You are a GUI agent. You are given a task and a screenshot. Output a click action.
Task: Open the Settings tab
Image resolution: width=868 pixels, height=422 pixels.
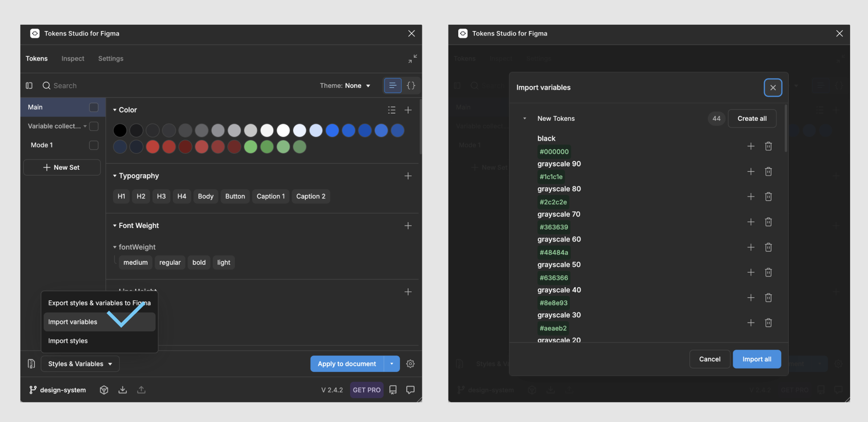pyautogui.click(x=111, y=59)
